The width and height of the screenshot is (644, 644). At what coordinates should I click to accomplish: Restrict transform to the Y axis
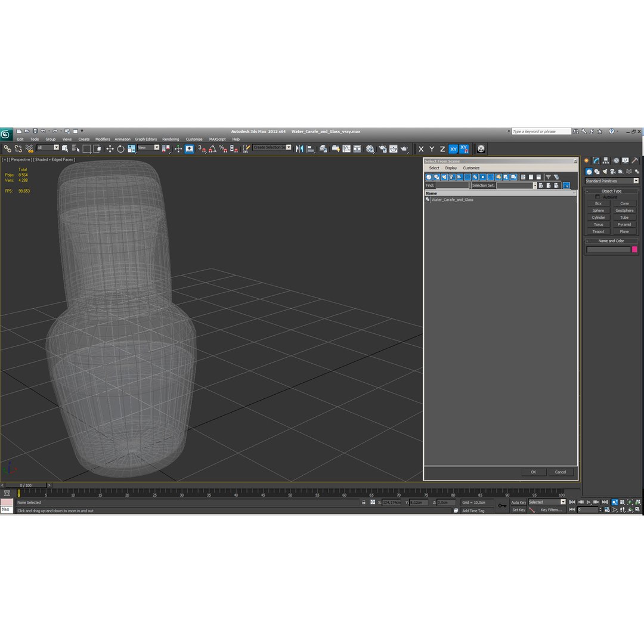click(432, 149)
